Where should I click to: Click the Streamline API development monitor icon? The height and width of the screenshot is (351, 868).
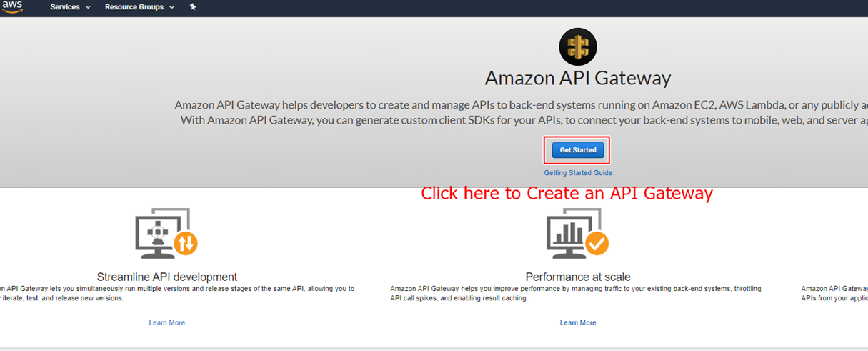pyautogui.click(x=161, y=232)
